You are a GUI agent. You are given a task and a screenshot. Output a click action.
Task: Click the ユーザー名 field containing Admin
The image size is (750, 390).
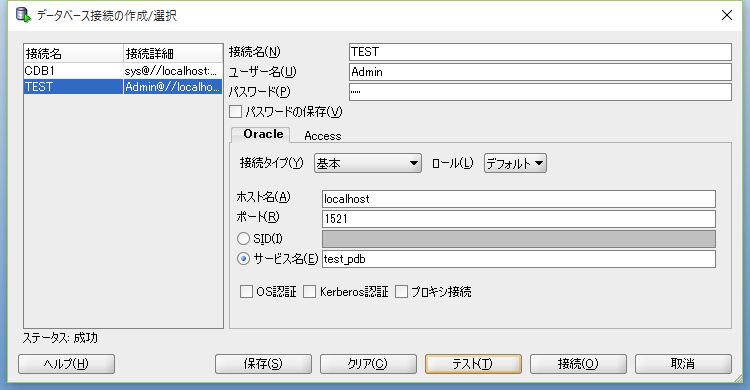540,72
